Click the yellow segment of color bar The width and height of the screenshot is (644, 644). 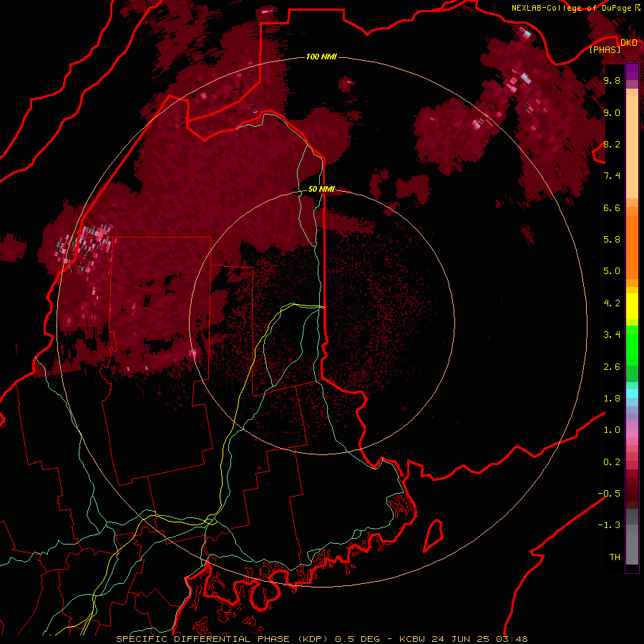point(632,306)
